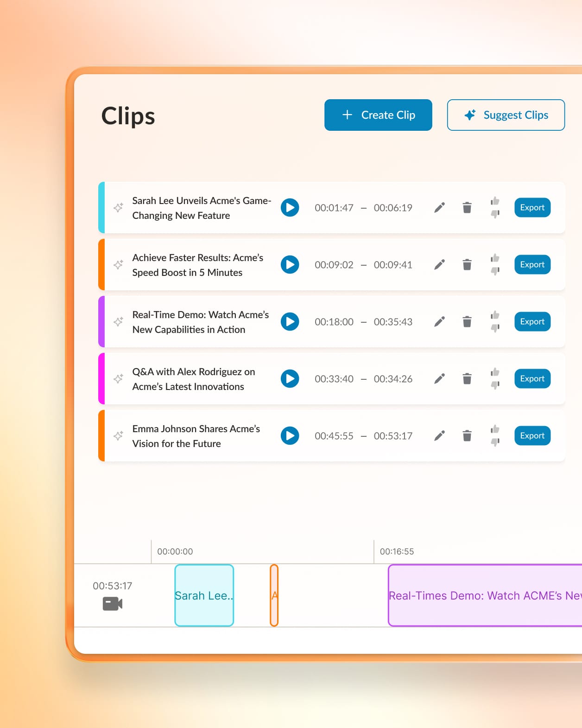
Task: Click the start time 00:01:47
Action: tap(334, 208)
